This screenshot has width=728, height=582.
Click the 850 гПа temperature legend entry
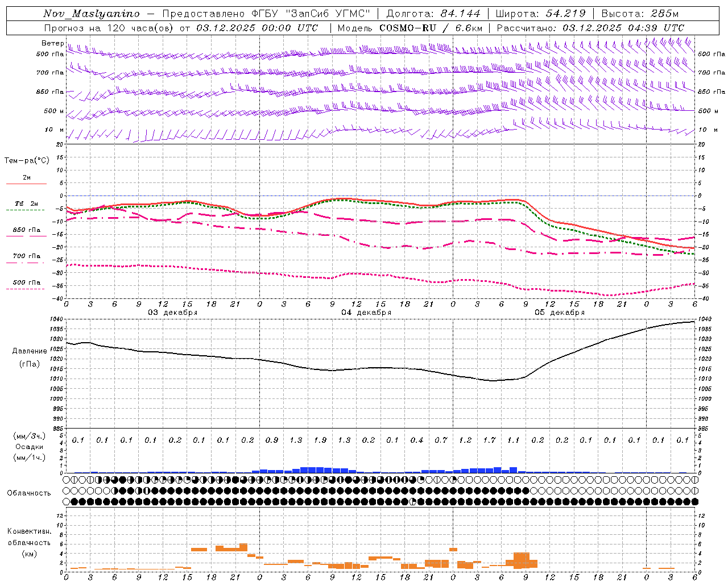click(26, 230)
